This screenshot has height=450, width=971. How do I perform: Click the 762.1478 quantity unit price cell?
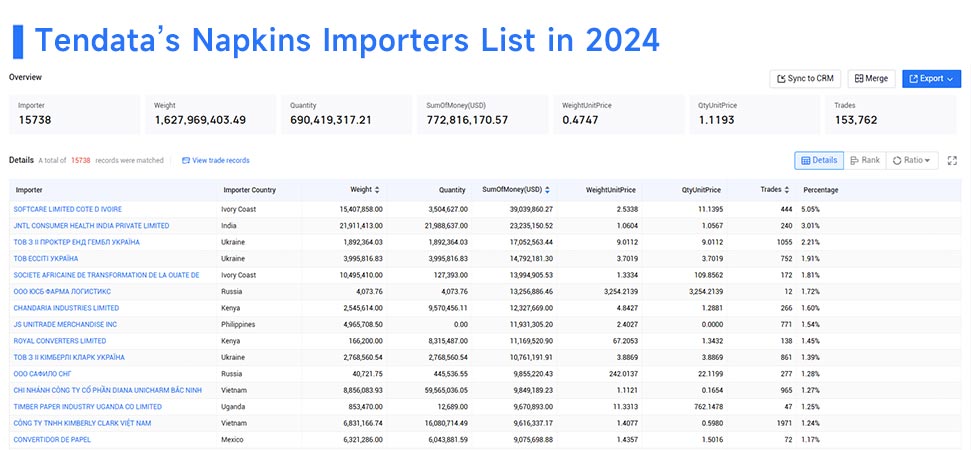pyautogui.click(x=706, y=407)
